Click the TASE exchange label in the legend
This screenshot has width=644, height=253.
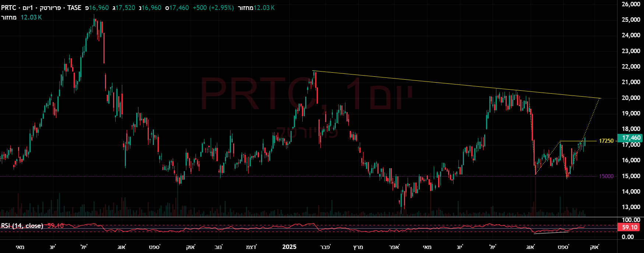[74, 8]
